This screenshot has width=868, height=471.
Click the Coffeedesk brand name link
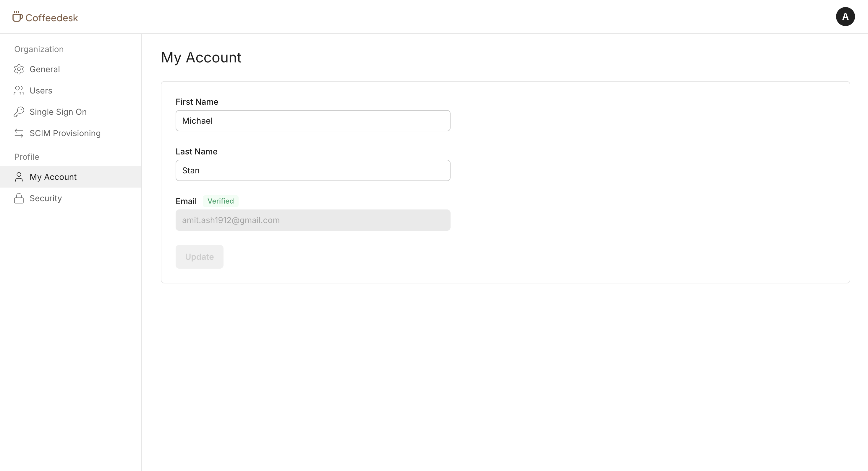pyautogui.click(x=51, y=17)
